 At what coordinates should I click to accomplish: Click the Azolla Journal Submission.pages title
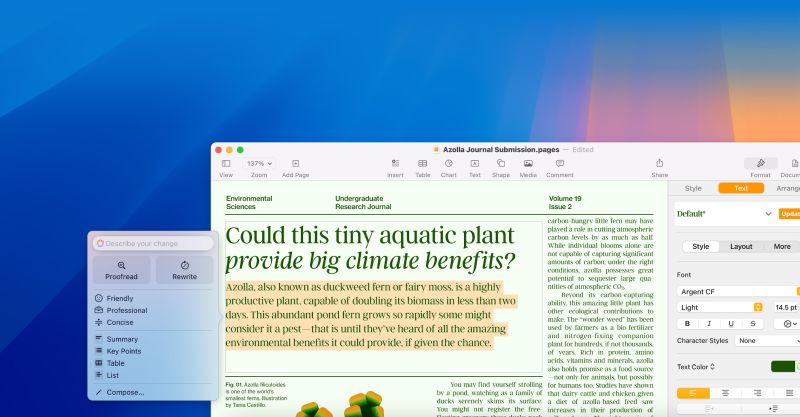pos(501,150)
